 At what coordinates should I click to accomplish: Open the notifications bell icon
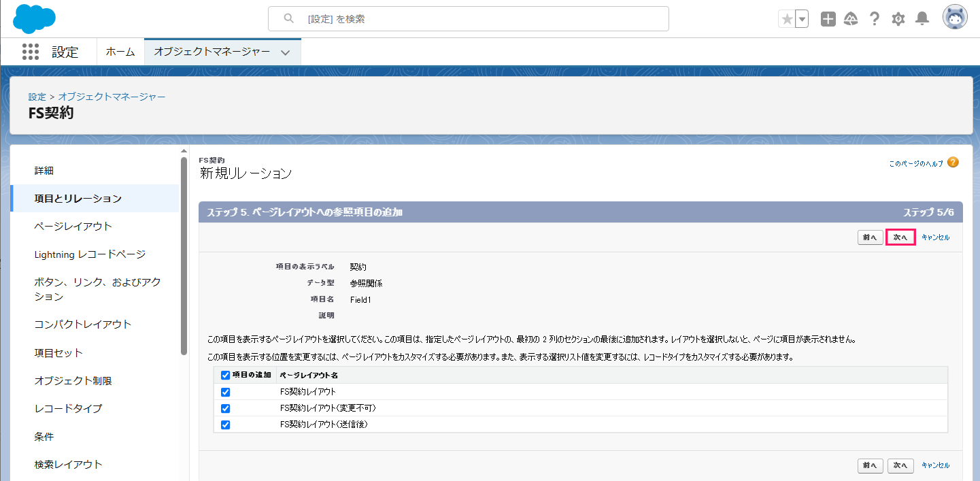(922, 19)
